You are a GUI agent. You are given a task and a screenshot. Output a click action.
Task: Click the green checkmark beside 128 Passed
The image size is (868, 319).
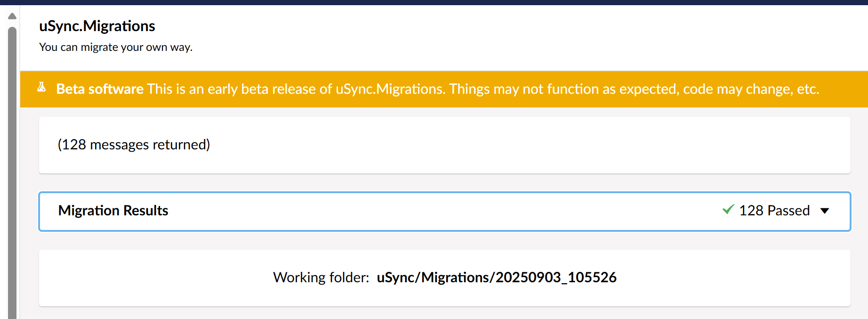pyautogui.click(x=728, y=210)
